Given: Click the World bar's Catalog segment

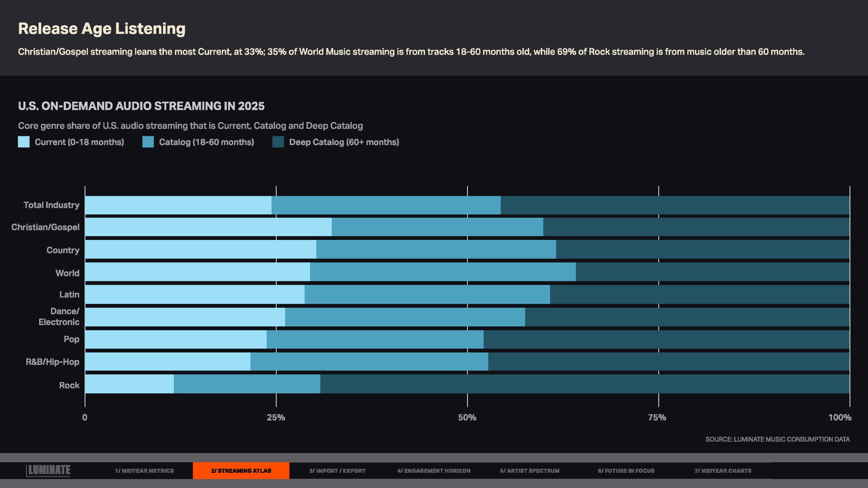Looking at the screenshot, I should (x=442, y=272).
